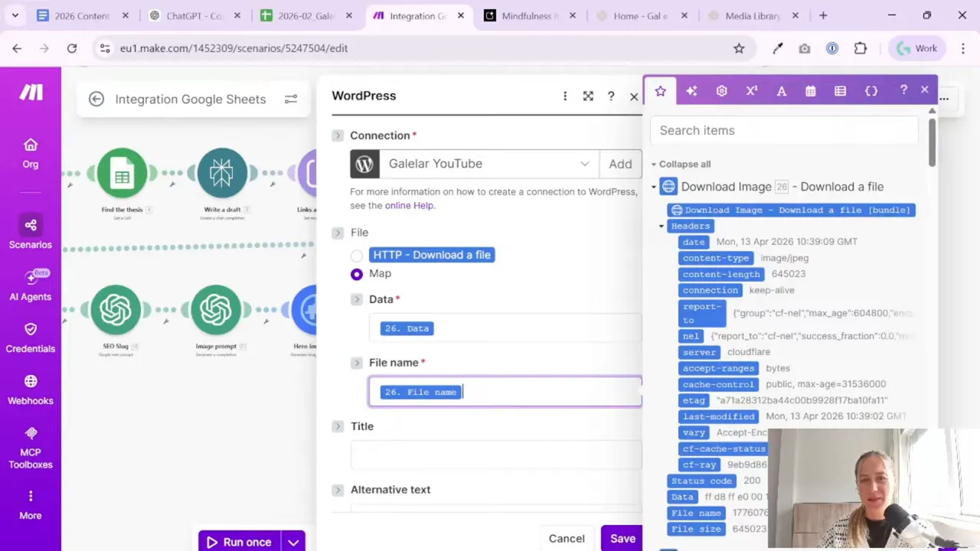
Task: Switch to the Media Library browser tab
Action: coord(753,15)
